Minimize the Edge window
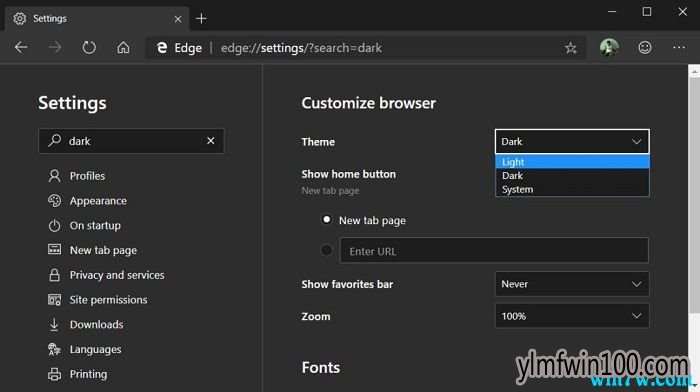 pyautogui.click(x=612, y=12)
